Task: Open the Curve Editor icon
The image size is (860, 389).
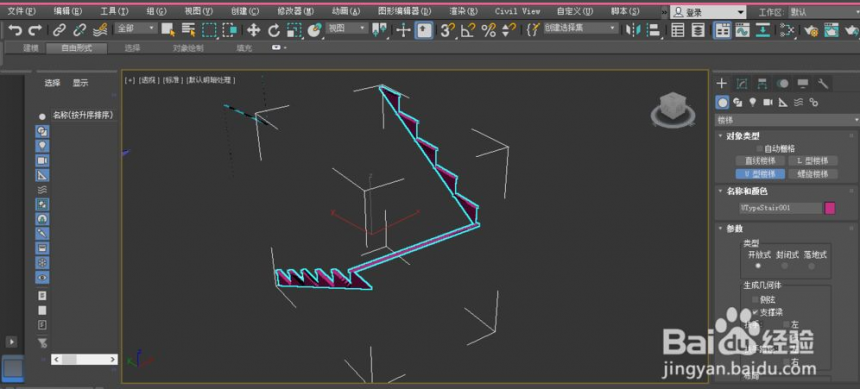Action: tap(742, 30)
